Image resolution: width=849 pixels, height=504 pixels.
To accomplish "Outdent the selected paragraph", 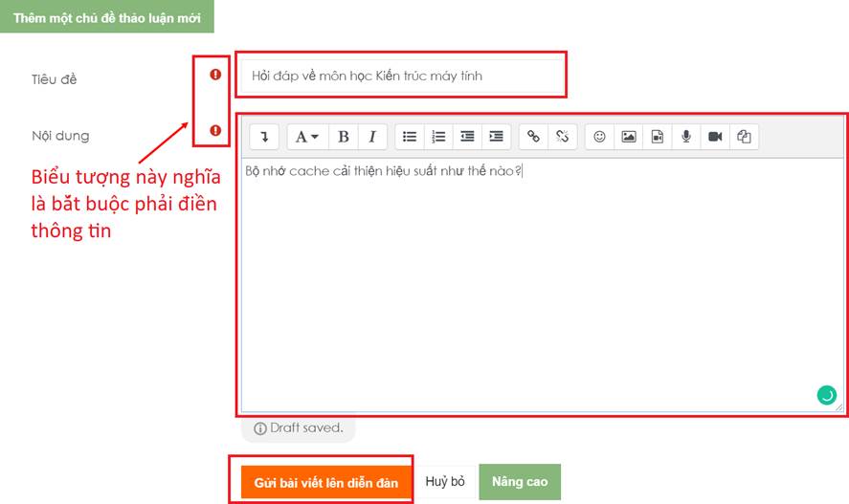I will [467, 136].
